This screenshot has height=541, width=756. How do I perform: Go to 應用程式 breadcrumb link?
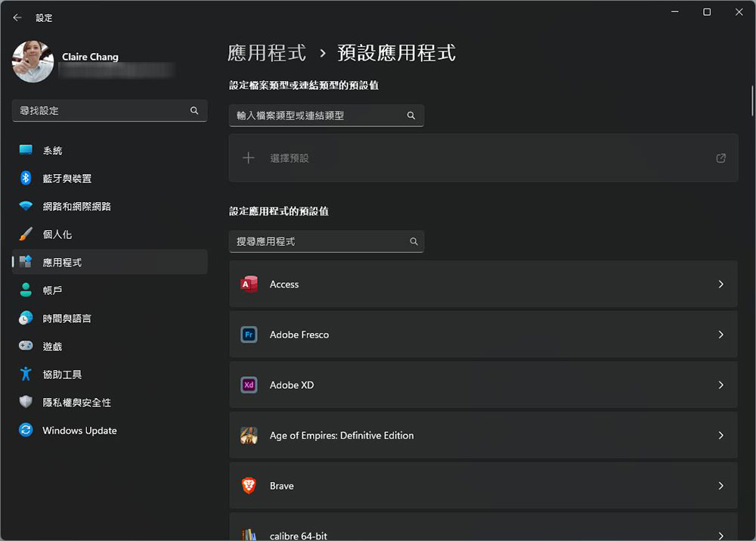[x=267, y=53]
